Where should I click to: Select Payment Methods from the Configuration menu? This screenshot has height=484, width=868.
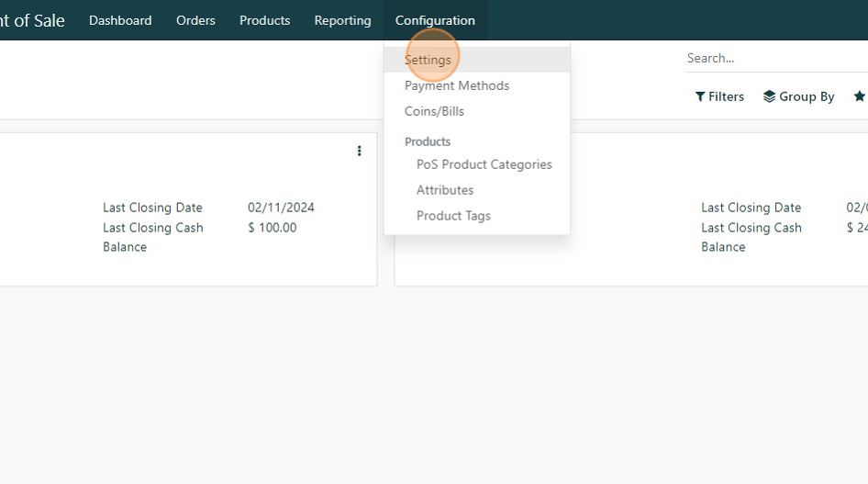click(456, 85)
